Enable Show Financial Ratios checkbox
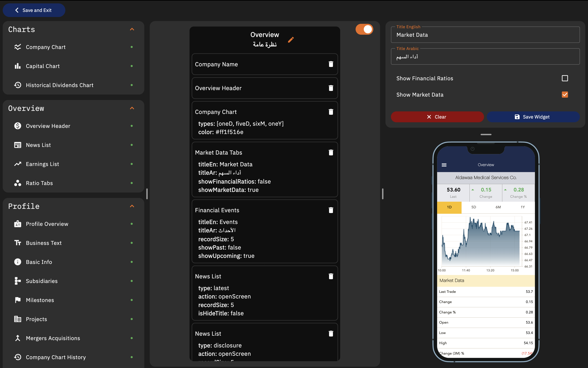This screenshot has width=588, height=368. (565, 78)
